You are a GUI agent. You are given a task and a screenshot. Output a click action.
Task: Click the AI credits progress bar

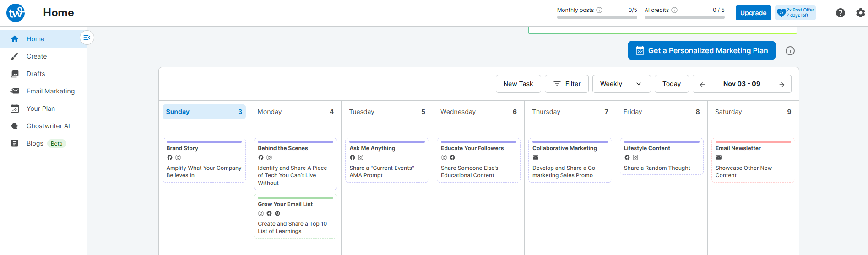684,18
